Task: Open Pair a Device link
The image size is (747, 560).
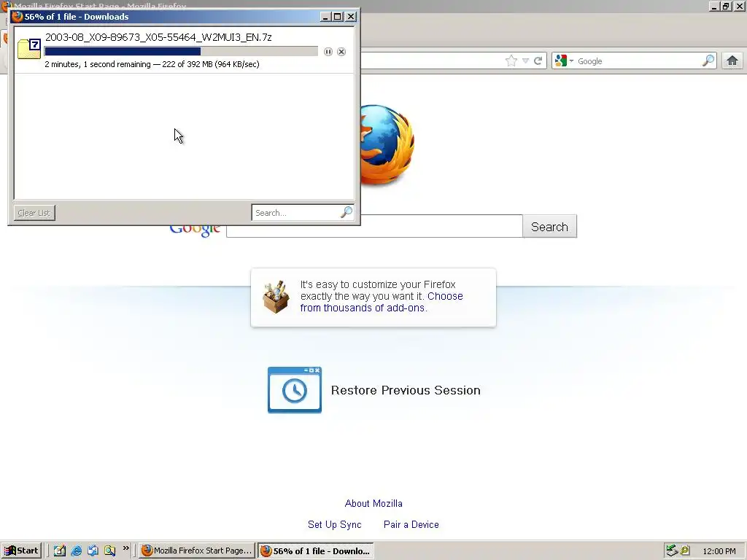Action: click(x=411, y=525)
